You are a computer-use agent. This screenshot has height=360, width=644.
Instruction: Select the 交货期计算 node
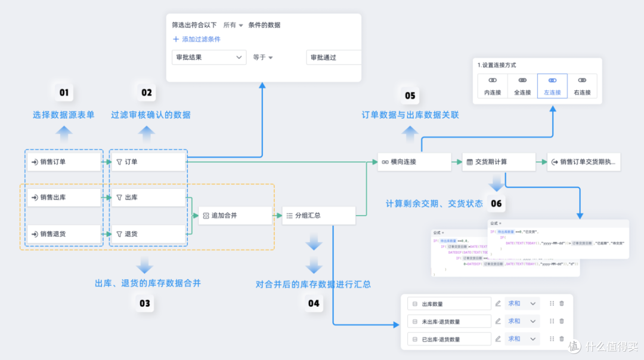[x=499, y=162]
